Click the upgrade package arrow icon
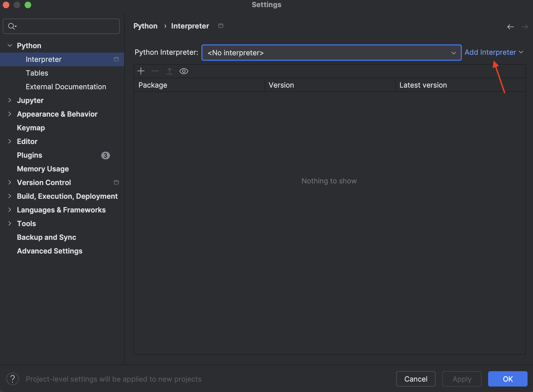 169,71
